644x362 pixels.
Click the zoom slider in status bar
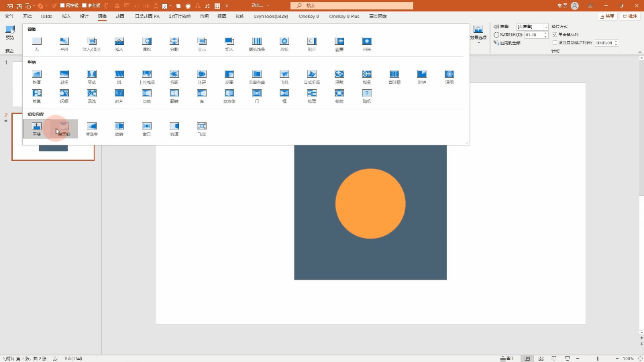(598, 358)
